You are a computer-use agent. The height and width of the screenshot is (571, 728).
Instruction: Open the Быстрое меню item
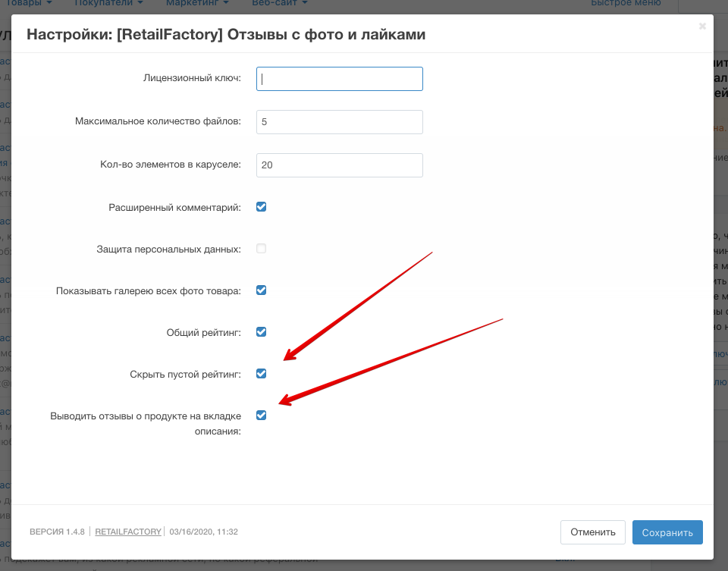tap(626, 4)
